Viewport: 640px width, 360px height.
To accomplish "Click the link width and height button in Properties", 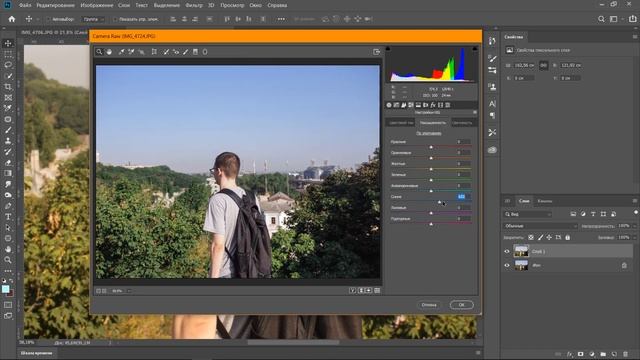I will pyautogui.click(x=543, y=65).
